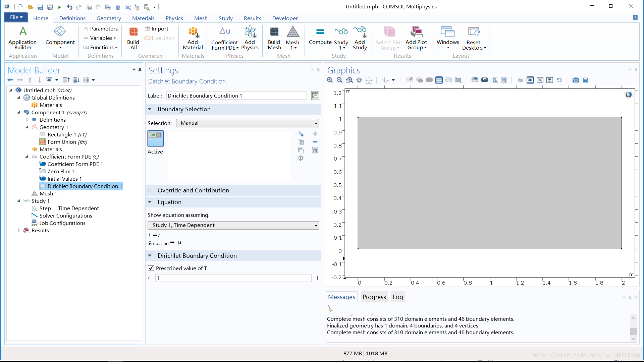Image resolution: width=644 pixels, height=362 pixels.
Task: Open Functions menu button
Action: [100, 48]
